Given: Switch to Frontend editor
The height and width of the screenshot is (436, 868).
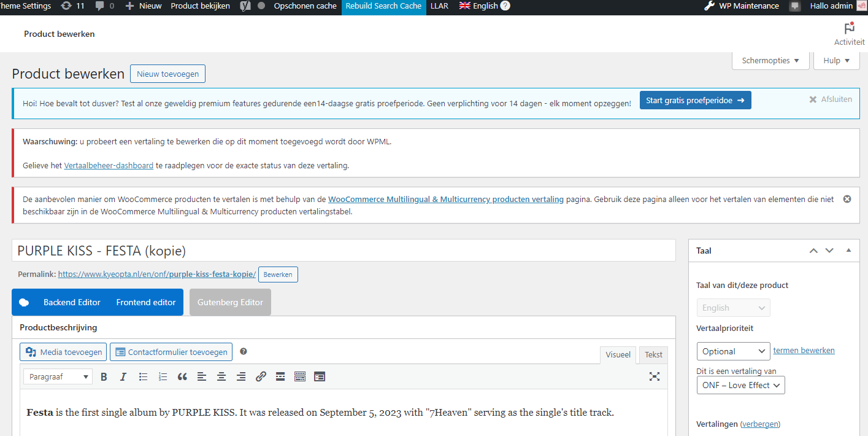Looking at the screenshot, I should coord(146,302).
